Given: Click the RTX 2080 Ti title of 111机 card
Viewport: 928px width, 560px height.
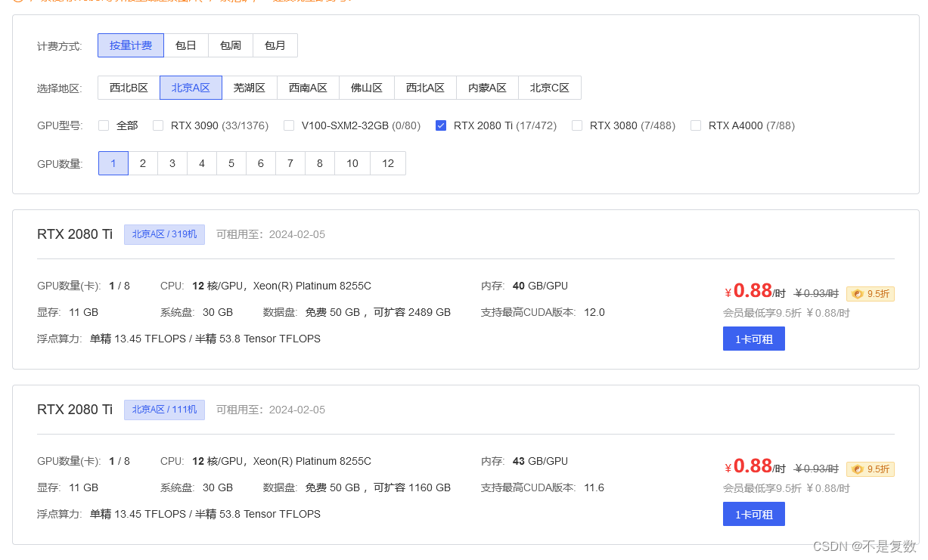Looking at the screenshot, I should [x=75, y=410].
